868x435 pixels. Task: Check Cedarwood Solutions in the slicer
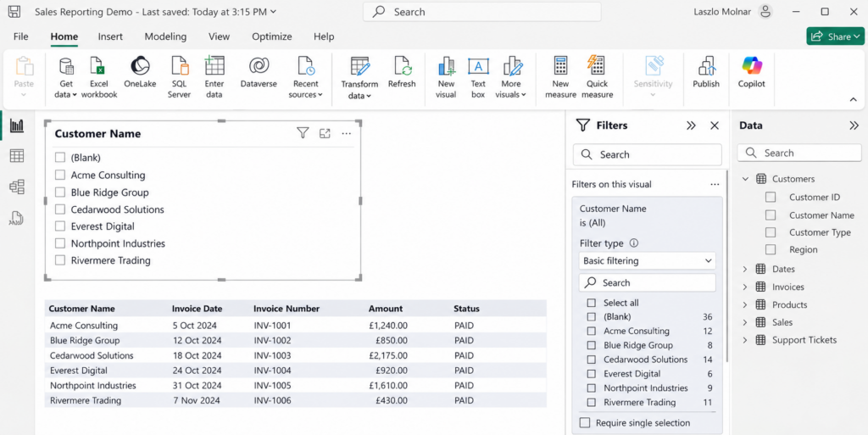(60, 209)
